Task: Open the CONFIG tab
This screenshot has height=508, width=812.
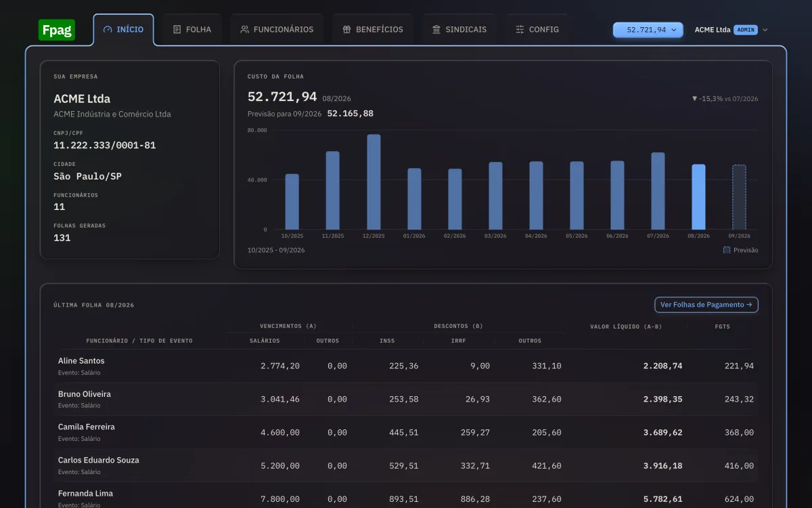Action: (x=537, y=30)
